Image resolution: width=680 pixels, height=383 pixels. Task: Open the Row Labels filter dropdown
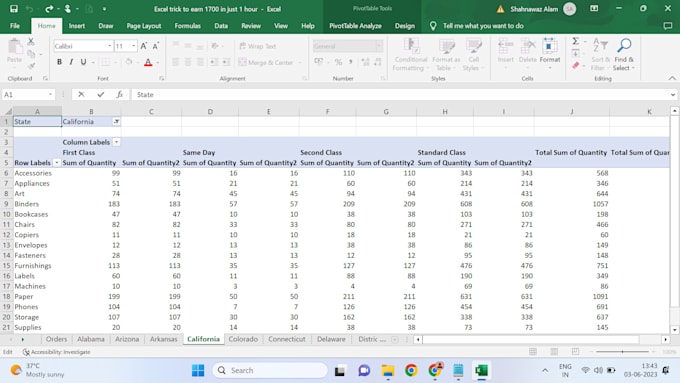point(56,163)
